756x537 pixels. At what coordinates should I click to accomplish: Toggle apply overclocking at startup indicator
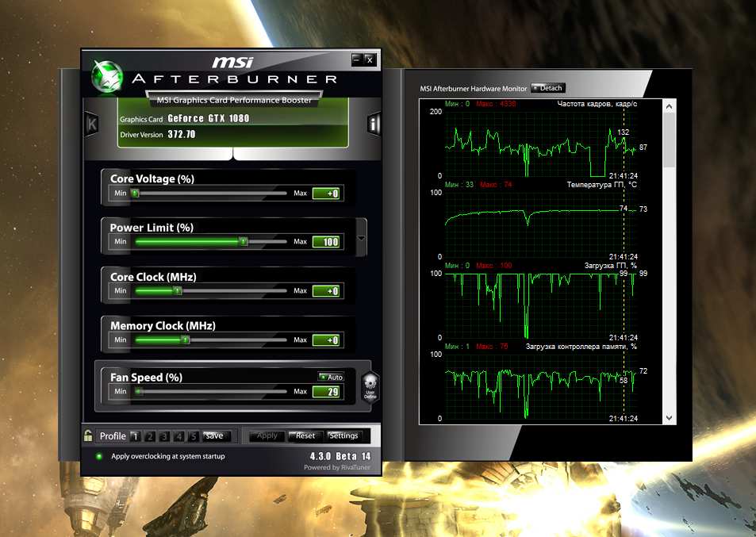pos(99,456)
